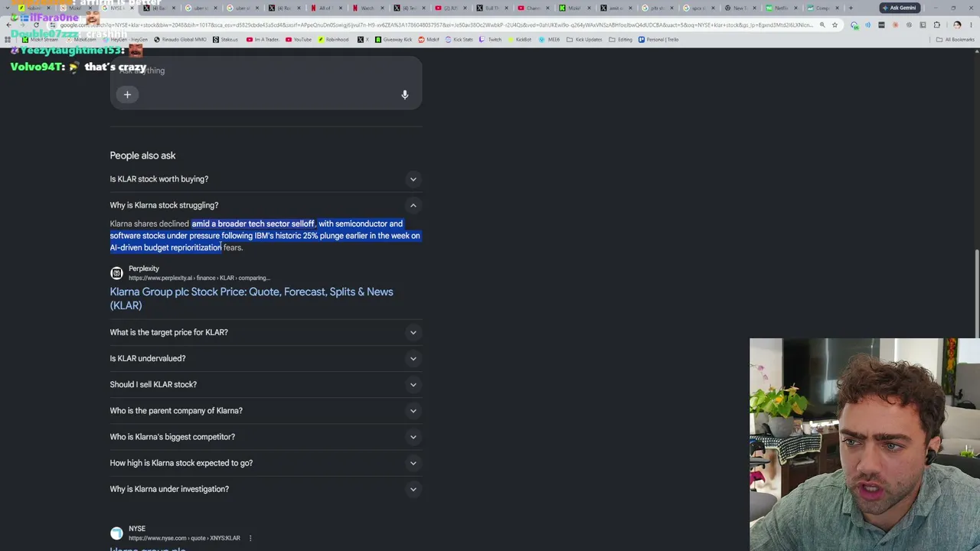Open the NYSE result options menu
This screenshot has height=551, width=980.
250,538
